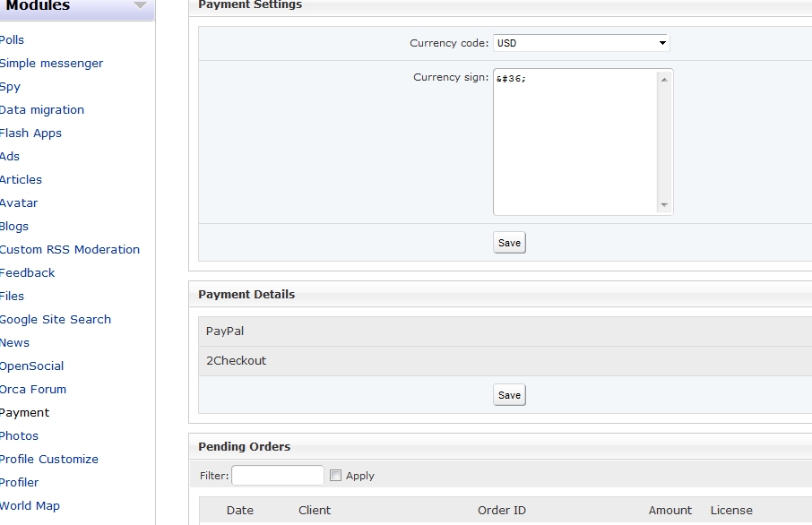Select the Flash Apps module
The image size is (812, 525).
tap(30, 133)
